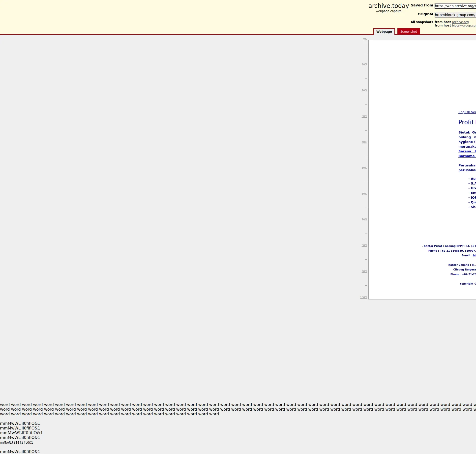The image size is (476, 454).
Task: Open the English Version link
Action: click(467, 112)
